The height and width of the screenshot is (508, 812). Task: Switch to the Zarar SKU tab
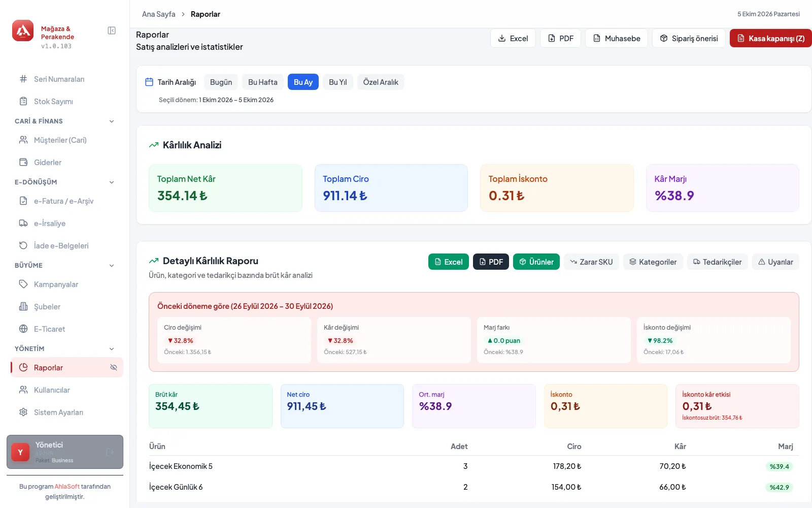591,262
